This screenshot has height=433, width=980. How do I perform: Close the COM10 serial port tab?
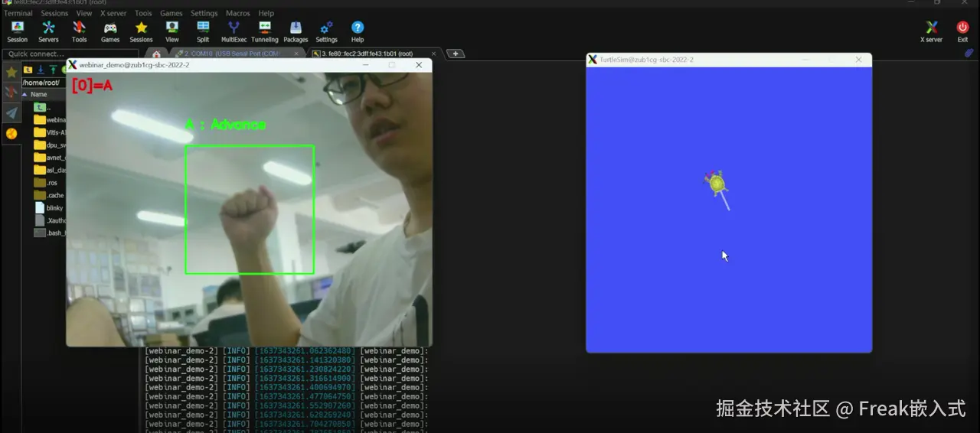pos(296,54)
